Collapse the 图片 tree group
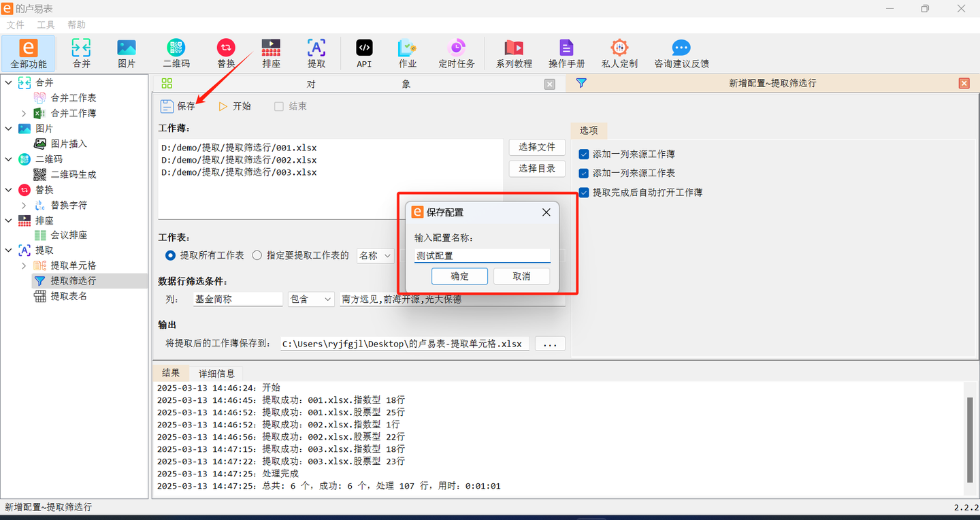Viewport: 980px width, 520px height. coord(9,128)
